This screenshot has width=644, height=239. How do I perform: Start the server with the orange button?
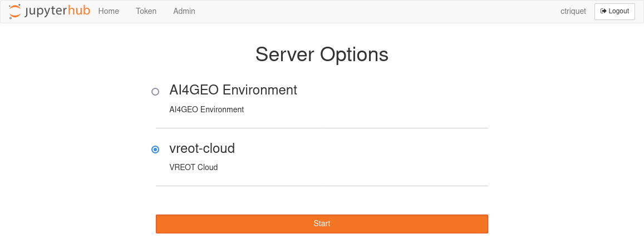coord(322,224)
